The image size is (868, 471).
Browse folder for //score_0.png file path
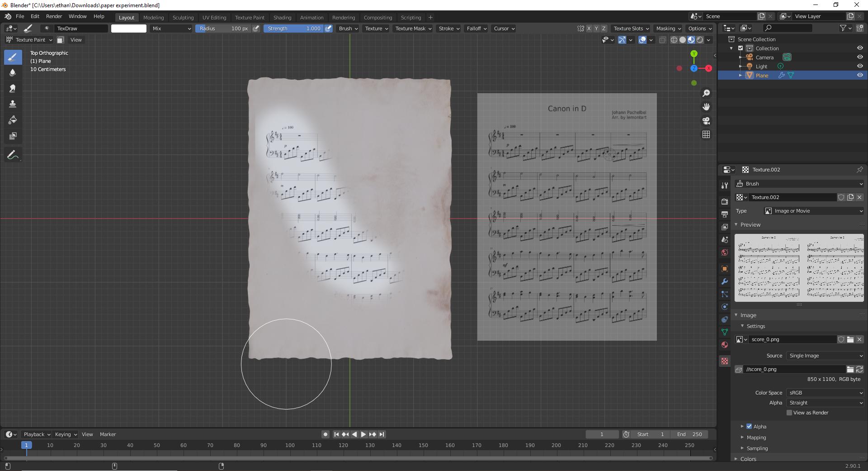(850, 369)
